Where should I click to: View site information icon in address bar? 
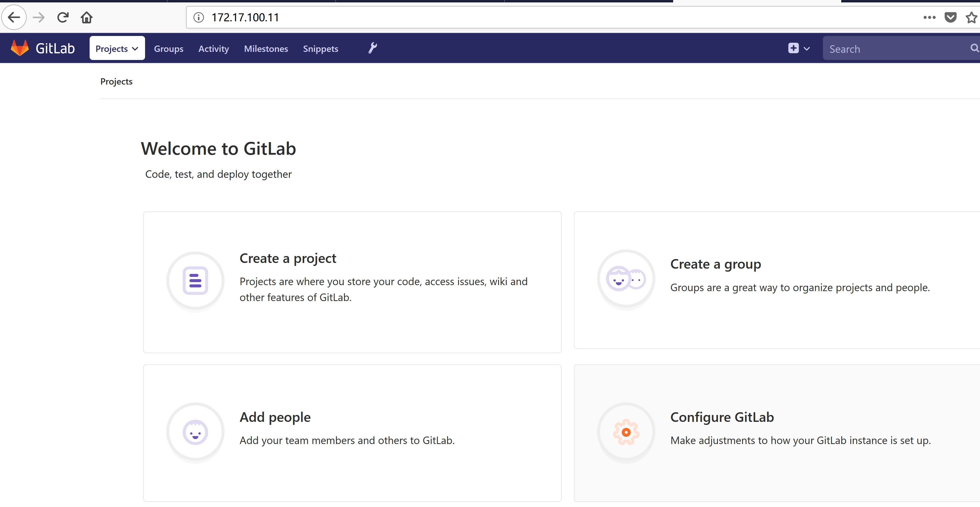click(199, 17)
